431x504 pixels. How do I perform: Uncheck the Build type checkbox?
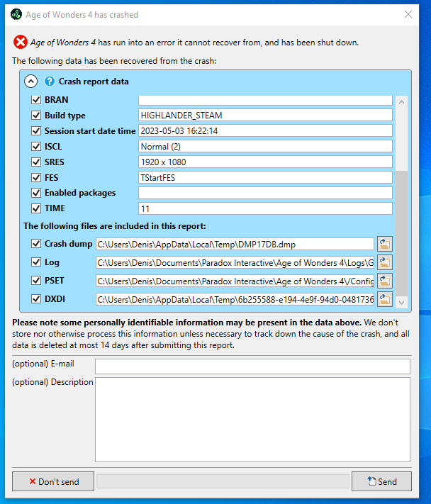tap(36, 115)
